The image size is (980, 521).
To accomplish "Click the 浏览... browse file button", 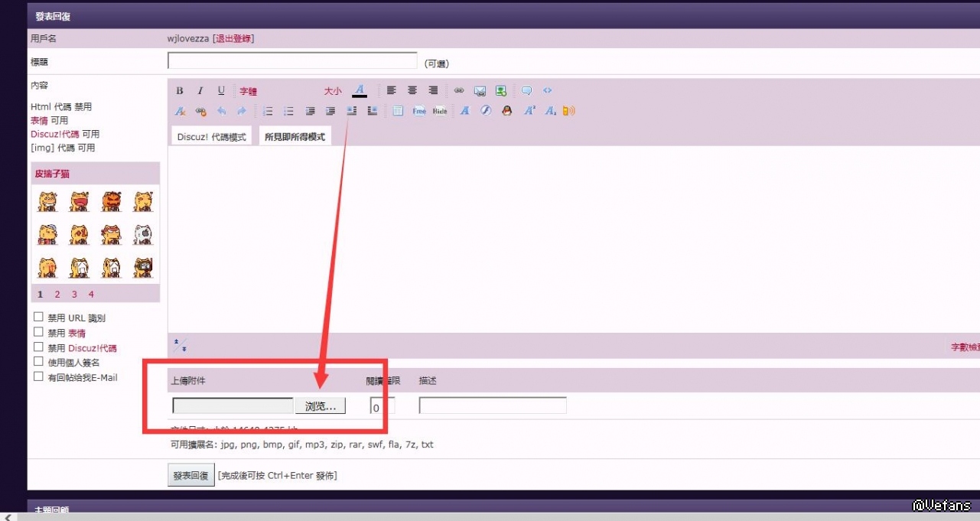I will coord(321,406).
